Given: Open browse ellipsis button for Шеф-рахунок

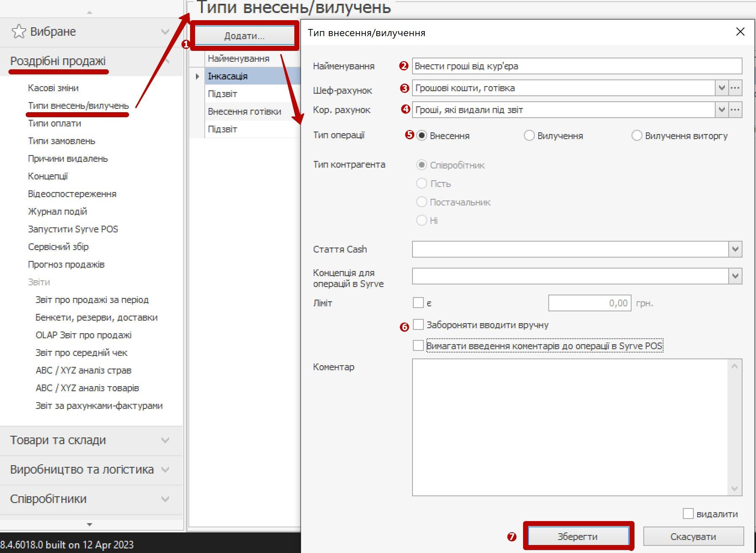Looking at the screenshot, I should click(735, 88).
